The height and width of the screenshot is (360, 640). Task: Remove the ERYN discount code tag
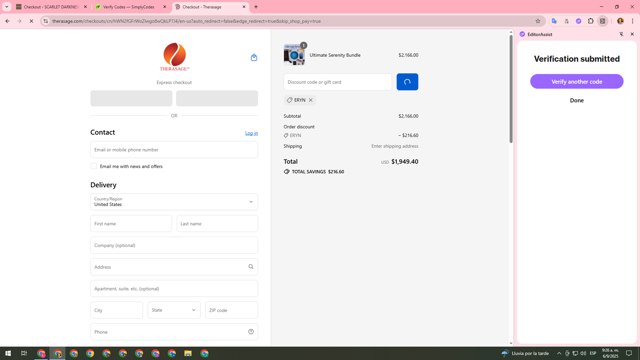coord(311,100)
